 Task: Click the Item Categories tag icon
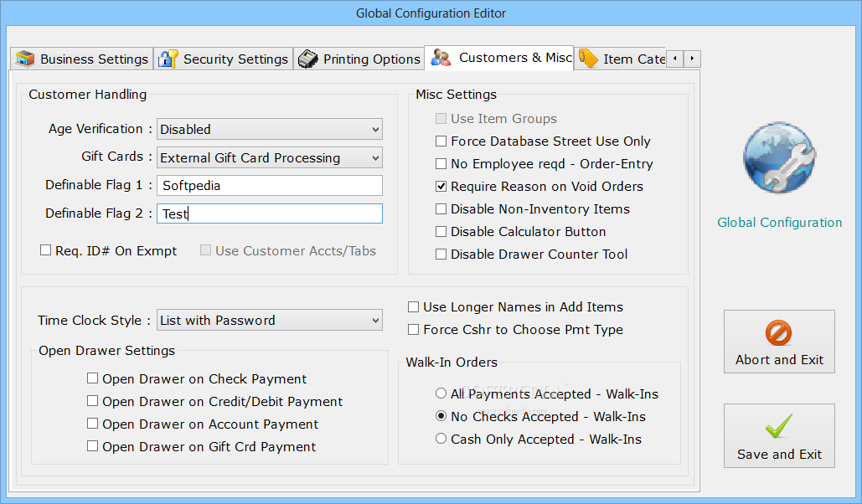tap(588, 59)
